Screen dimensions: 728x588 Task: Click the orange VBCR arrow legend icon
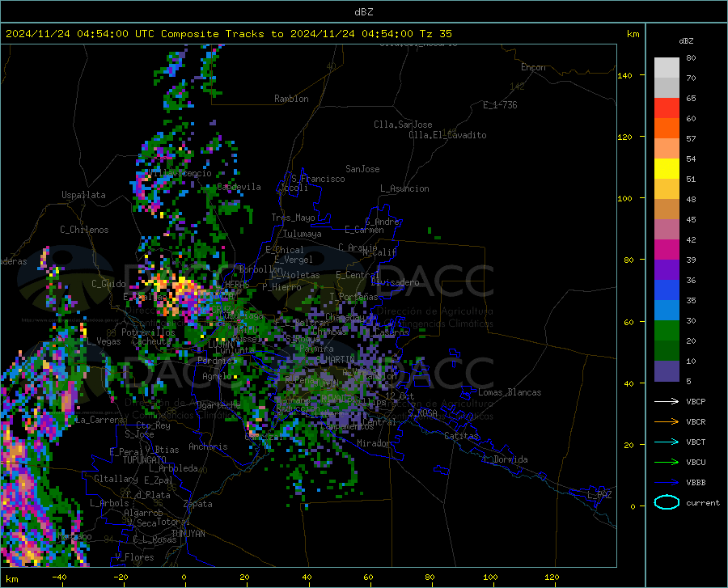tap(667, 422)
